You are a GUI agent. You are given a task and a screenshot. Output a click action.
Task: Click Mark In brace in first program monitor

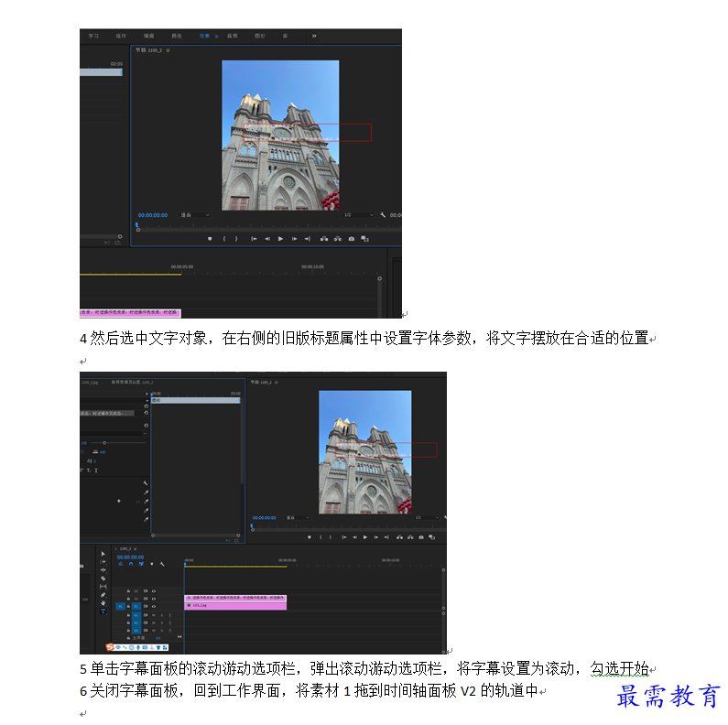pyautogui.click(x=224, y=239)
